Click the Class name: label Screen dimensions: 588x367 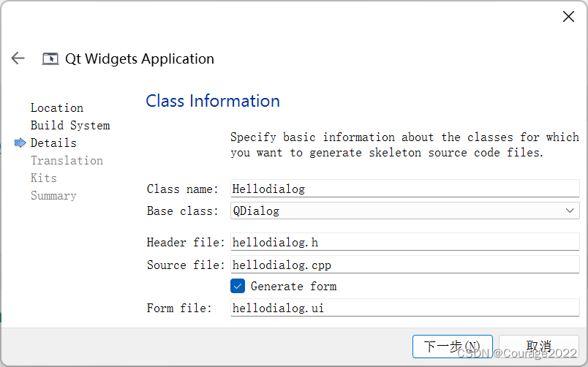pos(182,189)
